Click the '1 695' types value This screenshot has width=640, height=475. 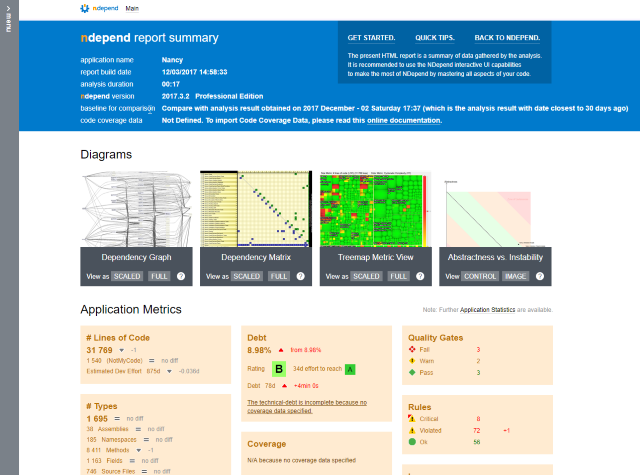97,419
